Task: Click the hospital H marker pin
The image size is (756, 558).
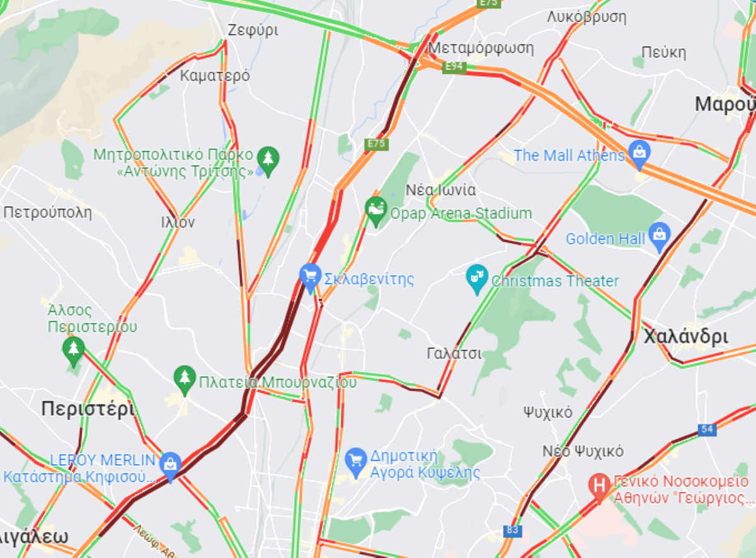Action: click(x=599, y=487)
